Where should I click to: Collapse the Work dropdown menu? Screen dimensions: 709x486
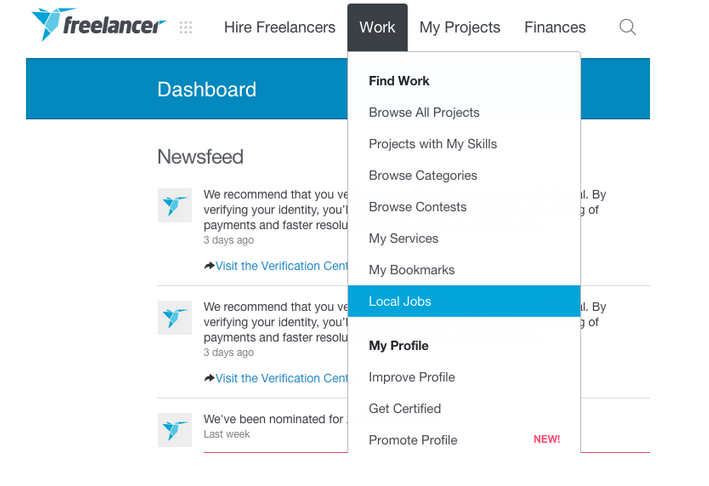point(377,28)
